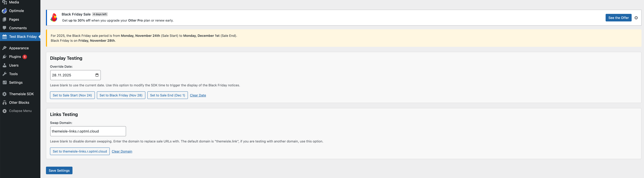This screenshot has width=644, height=178.
Task: Select Test Black Friday menu item
Action: pos(23,37)
